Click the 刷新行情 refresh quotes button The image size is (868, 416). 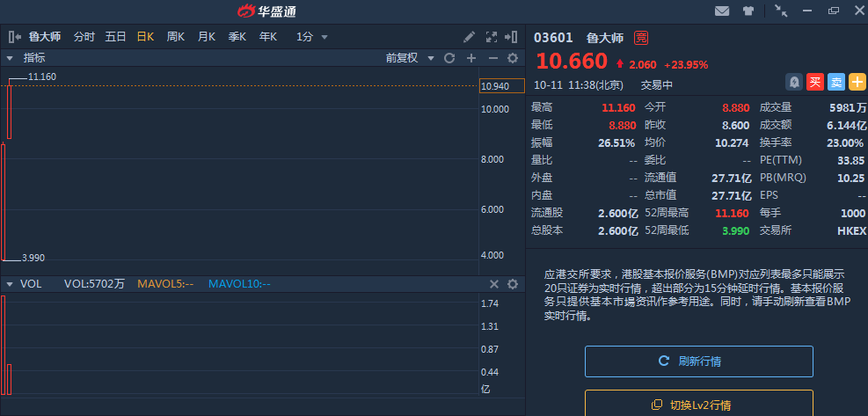pyautogui.click(x=699, y=361)
